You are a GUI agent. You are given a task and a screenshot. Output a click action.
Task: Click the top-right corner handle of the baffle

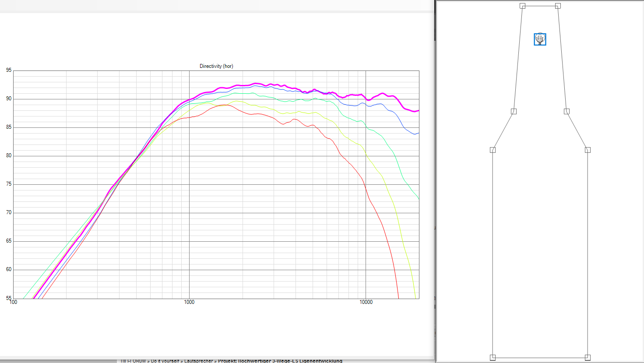[x=558, y=6]
